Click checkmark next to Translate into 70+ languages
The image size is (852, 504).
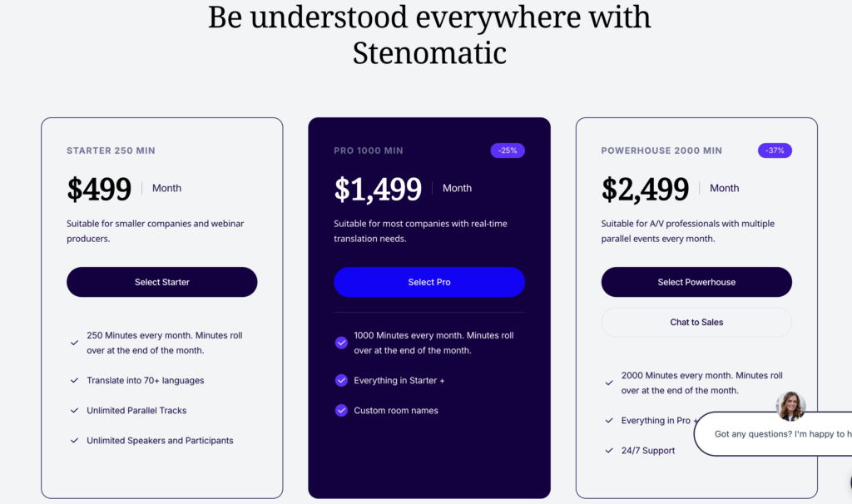pyautogui.click(x=75, y=381)
